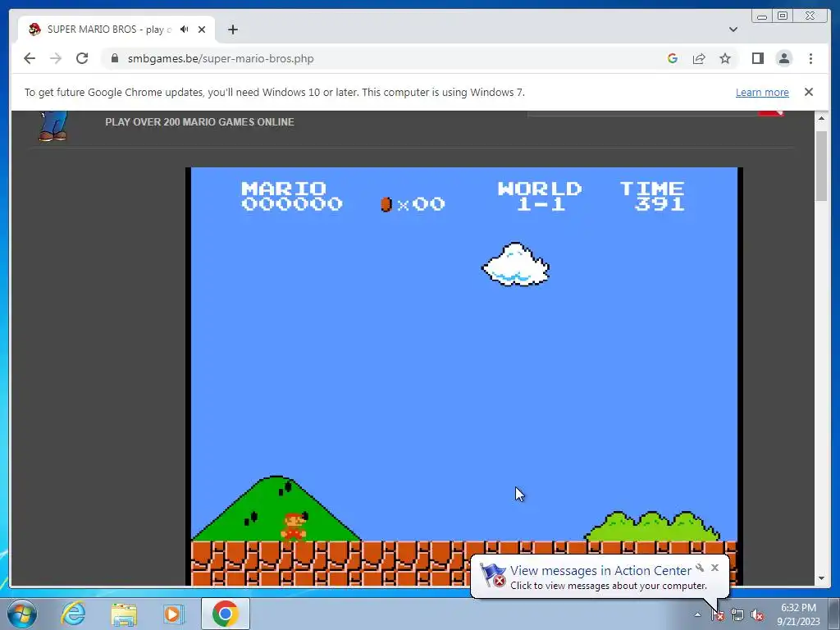Open the Chrome profile avatar
Image resolution: width=840 pixels, height=630 pixels.
coord(783,58)
